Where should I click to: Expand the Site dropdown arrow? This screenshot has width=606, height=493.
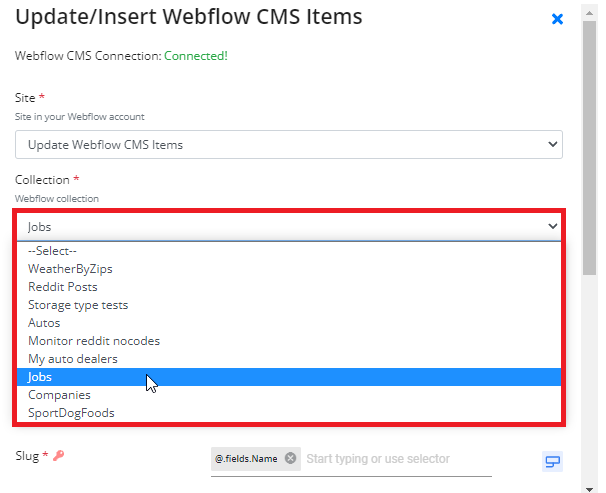pyautogui.click(x=552, y=144)
